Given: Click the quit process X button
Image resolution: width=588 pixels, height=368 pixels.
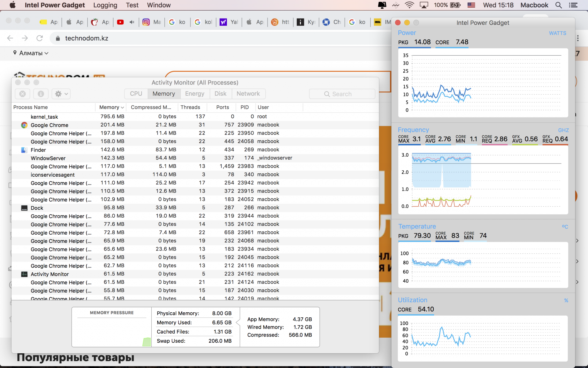Looking at the screenshot, I should (x=23, y=94).
